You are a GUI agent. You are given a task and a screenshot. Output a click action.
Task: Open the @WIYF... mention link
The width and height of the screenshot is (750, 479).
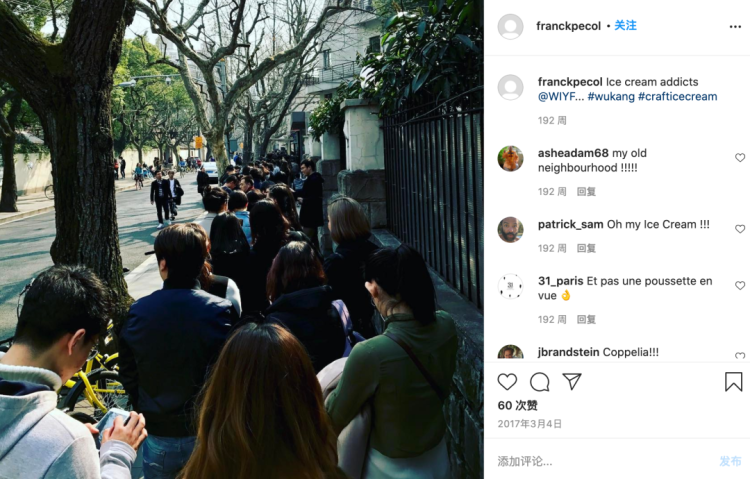[561, 96]
